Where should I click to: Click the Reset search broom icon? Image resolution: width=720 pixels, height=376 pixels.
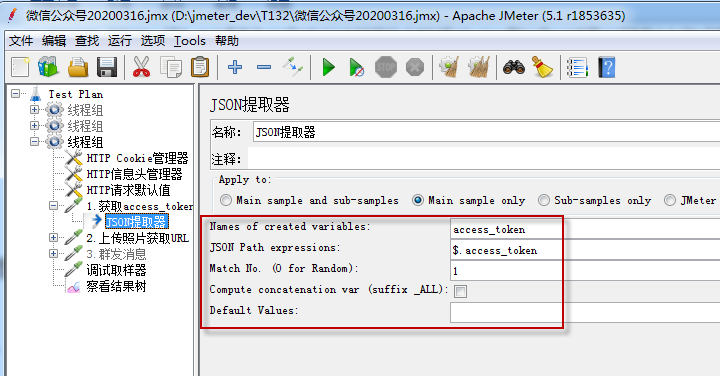tap(543, 67)
